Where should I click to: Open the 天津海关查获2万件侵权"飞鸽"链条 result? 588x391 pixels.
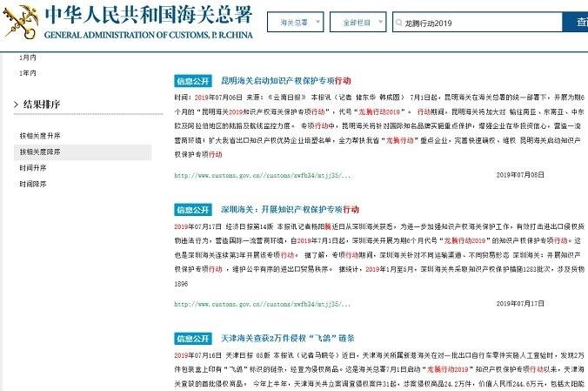pyautogui.click(x=288, y=339)
